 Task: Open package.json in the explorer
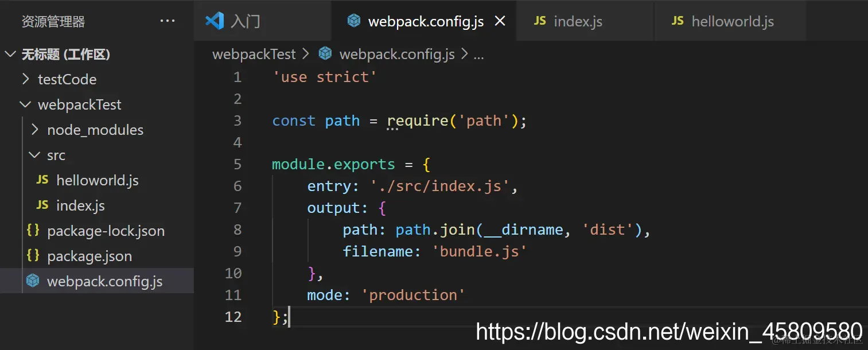[x=97, y=256]
